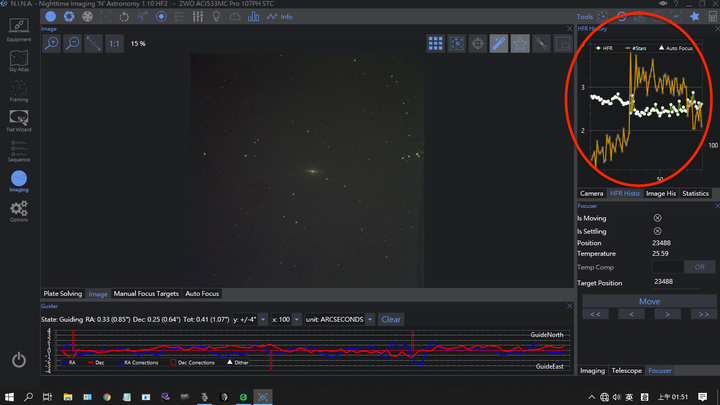Close the Image panel
Image resolution: width=720 pixels, height=405 pixels.
569,28
